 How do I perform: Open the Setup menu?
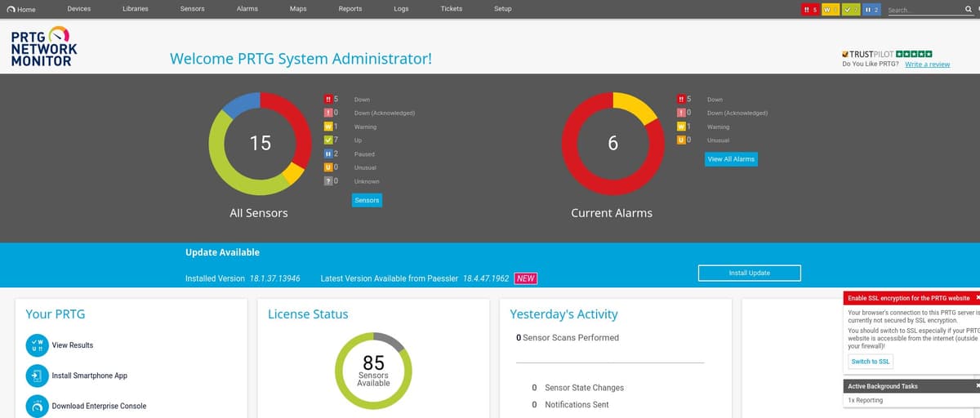(503, 9)
